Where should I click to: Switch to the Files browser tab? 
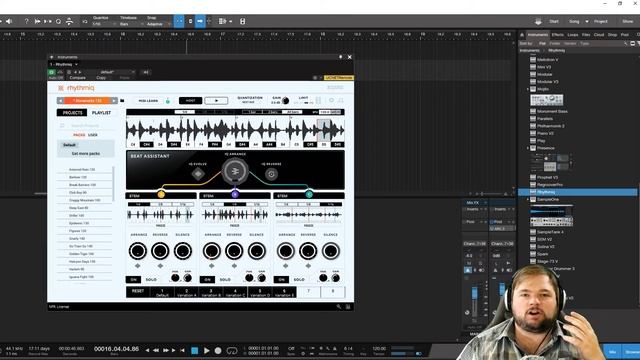coord(586,35)
